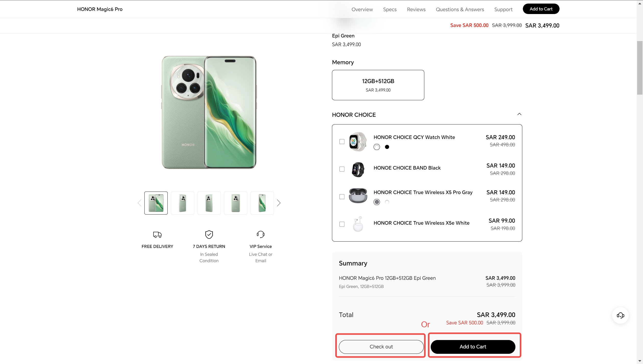Click the True Wireless X5 Pro earbuds image
The width and height of the screenshot is (643, 364).
tap(358, 196)
